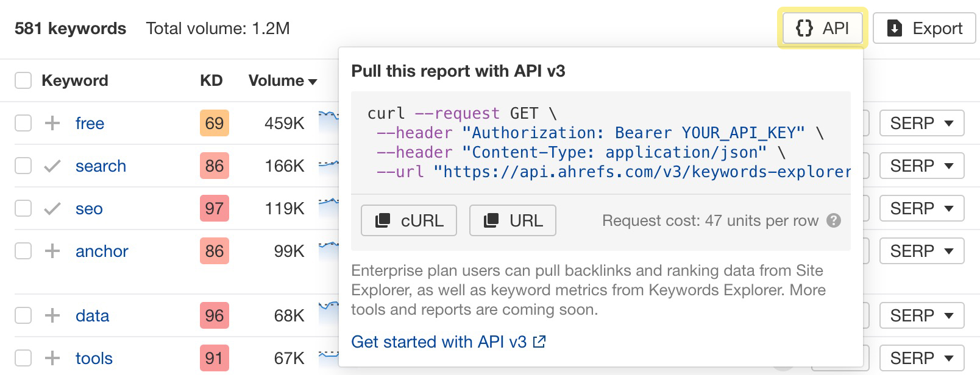Image resolution: width=980 pixels, height=375 pixels.
Task: Click the plus icon next to 'anchor'
Action: [52, 251]
